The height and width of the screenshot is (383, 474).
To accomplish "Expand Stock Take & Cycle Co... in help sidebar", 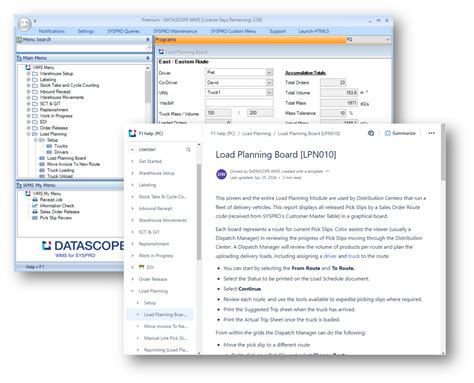I will [x=133, y=197].
